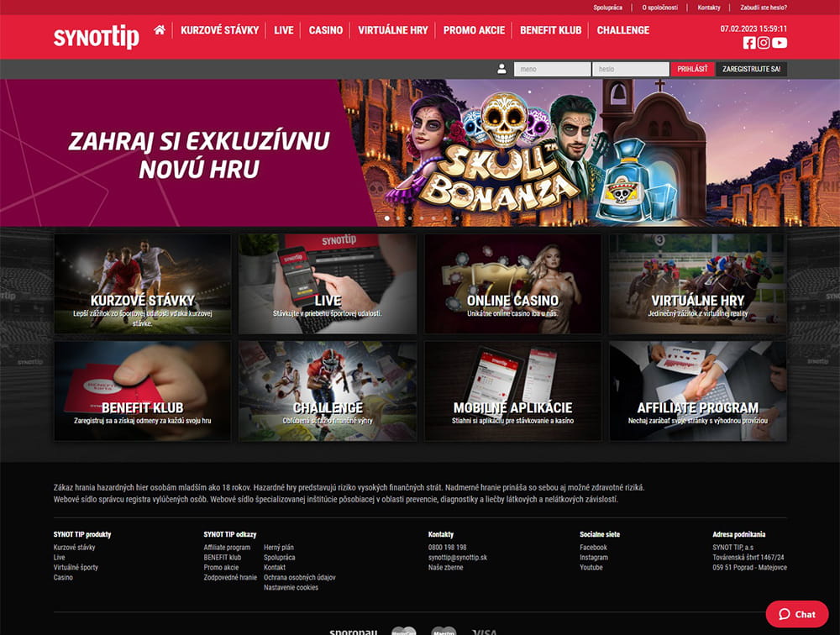This screenshot has height=635, width=840.
Task: Open the Virtuálne hry horse racing tile
Action: 697,284
